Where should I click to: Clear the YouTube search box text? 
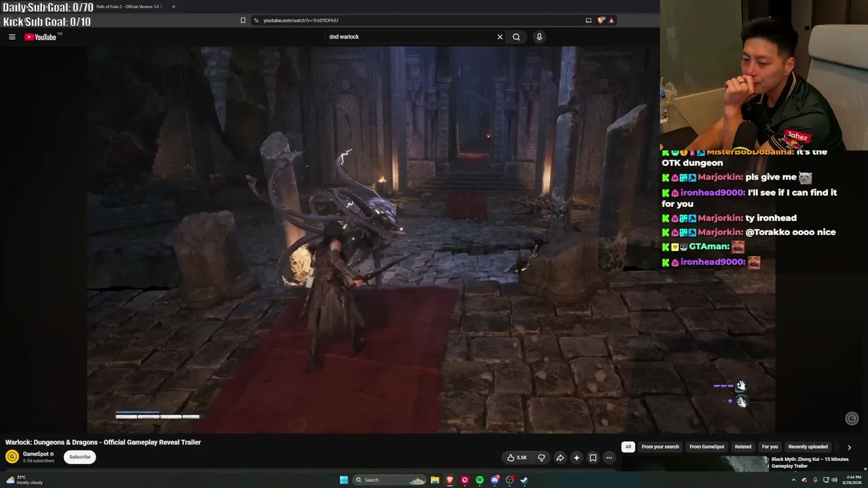(500, 37)
